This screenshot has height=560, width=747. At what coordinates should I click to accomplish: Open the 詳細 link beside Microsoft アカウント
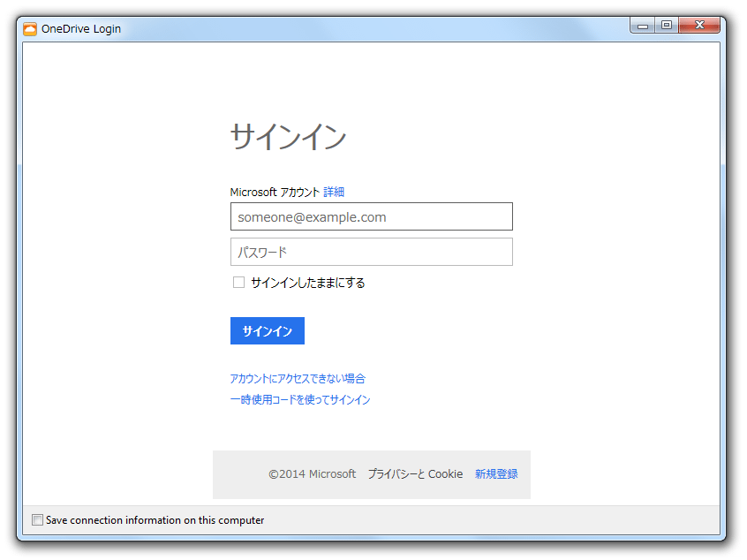coord(334,192)
